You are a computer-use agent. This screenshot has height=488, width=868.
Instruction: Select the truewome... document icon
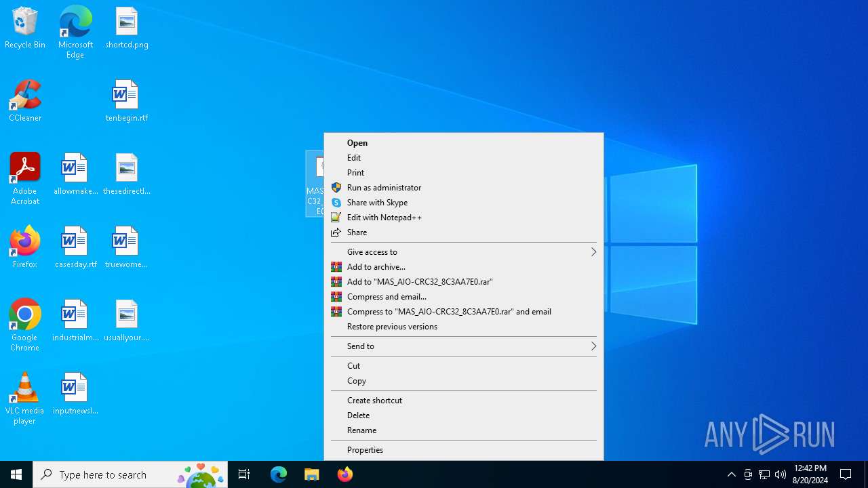coord(127,248)
